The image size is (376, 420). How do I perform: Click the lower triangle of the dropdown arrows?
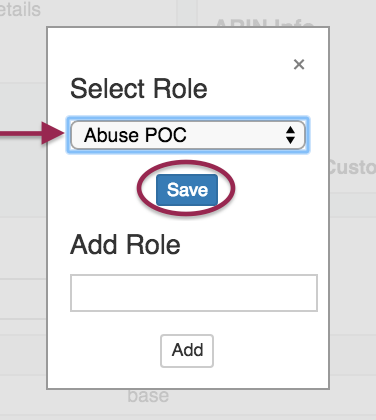pyautogui.click(x=290, y=140)
